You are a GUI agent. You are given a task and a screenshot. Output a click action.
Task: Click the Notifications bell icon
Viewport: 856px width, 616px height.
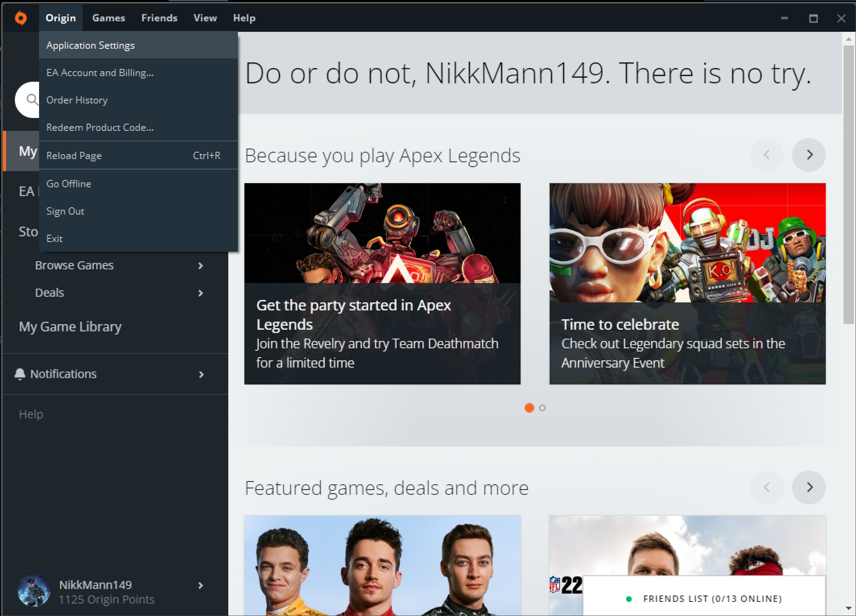click(x=20, y=374)
